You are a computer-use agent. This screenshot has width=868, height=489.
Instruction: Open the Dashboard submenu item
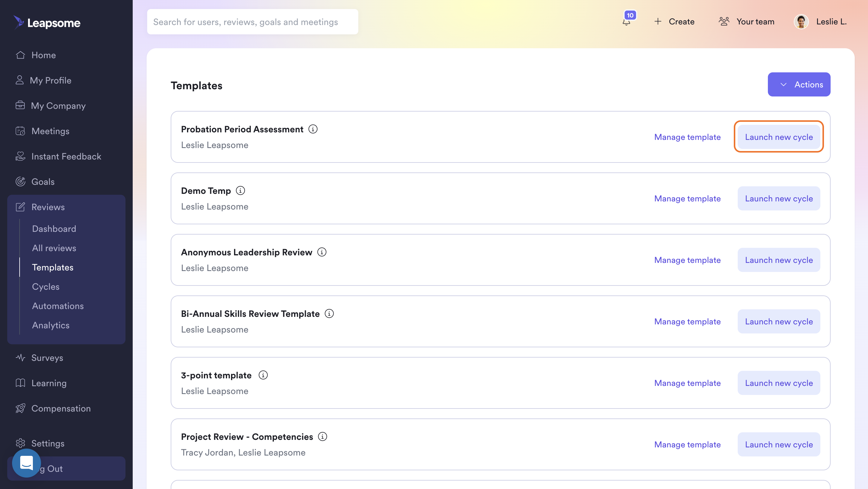54,229
